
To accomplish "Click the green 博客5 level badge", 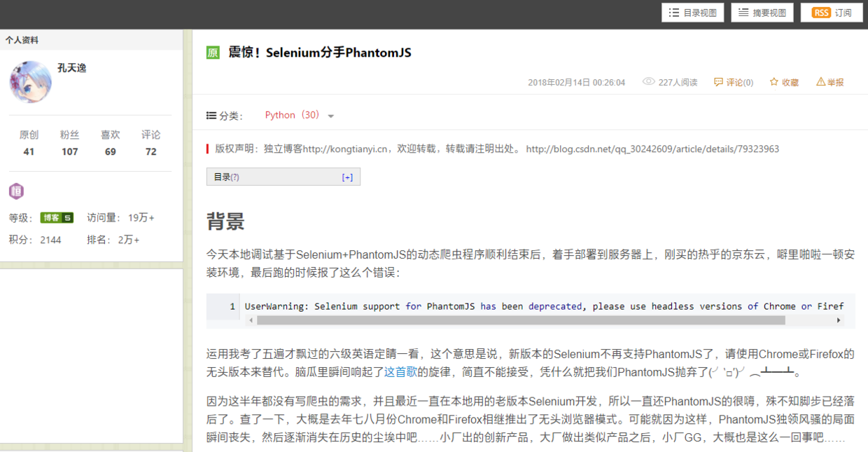I will [x=57, y=217].
